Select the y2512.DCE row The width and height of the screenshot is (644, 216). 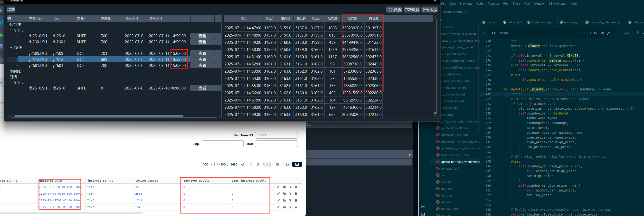click(x=104, y=59)
